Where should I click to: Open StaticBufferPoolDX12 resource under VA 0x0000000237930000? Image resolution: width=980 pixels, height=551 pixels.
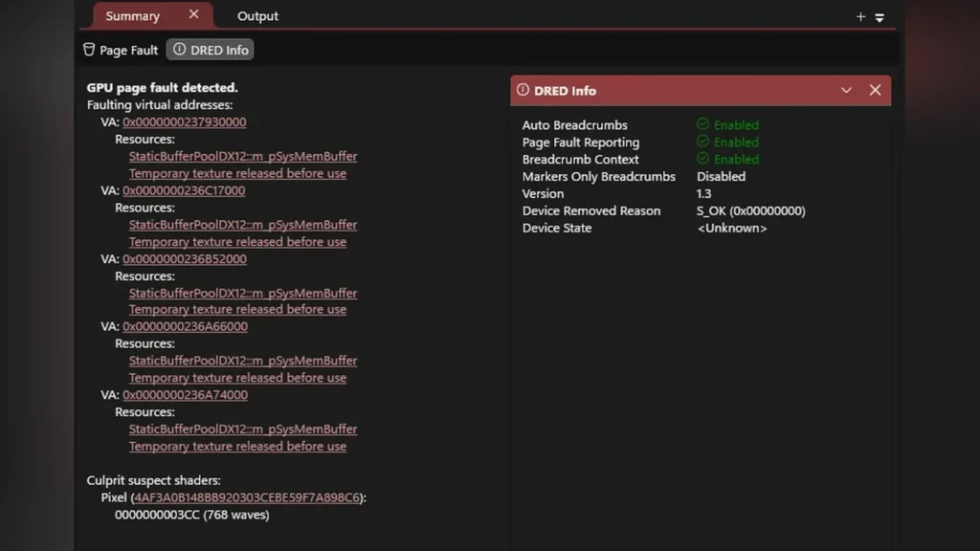pyautogui.click(x=243, y=156)
